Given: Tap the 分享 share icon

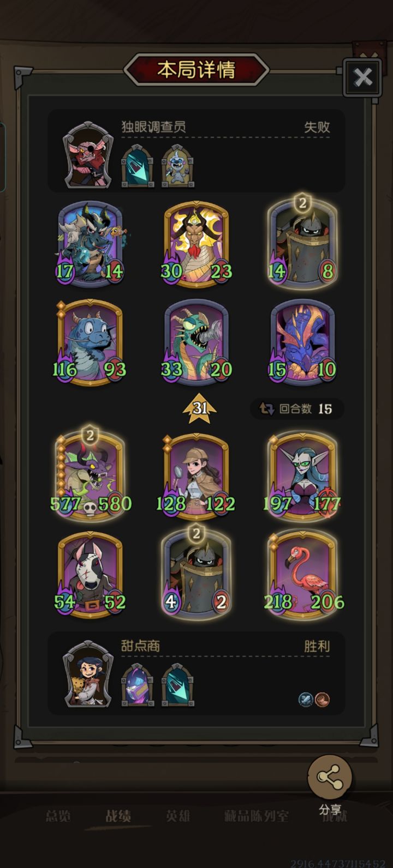Looking at the screenshot, I should click(x=330, y=777).
